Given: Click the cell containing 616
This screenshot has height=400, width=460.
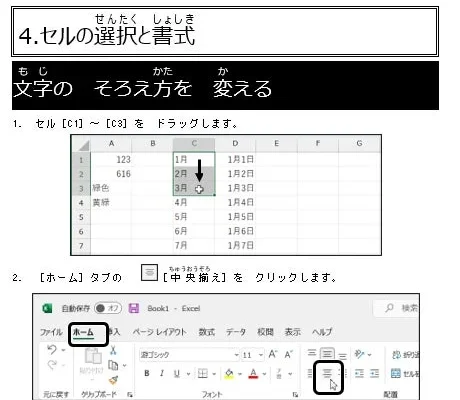Looking at the screenshot, I should click(x=111, y=174).
